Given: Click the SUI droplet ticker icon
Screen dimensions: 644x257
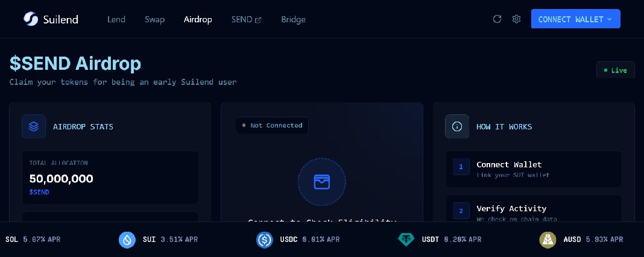Looking at the screenshot, I should (x=127, y=240).
